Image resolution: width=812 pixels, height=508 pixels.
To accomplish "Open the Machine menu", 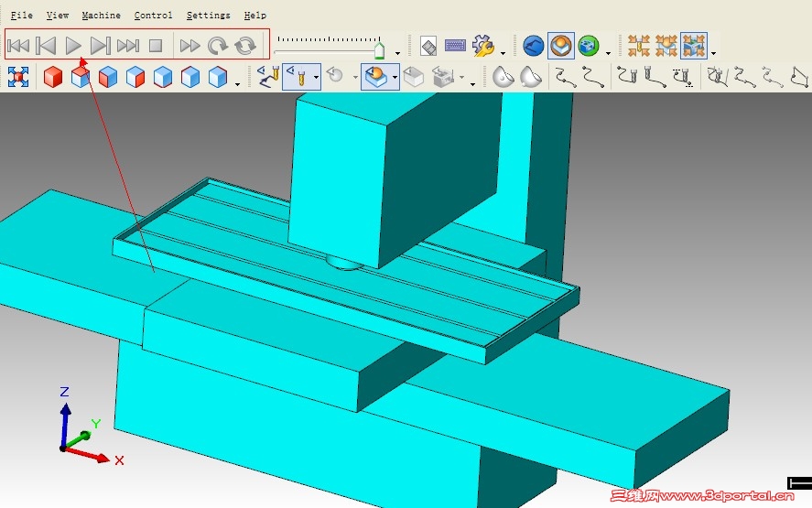I will pos(102,16).
